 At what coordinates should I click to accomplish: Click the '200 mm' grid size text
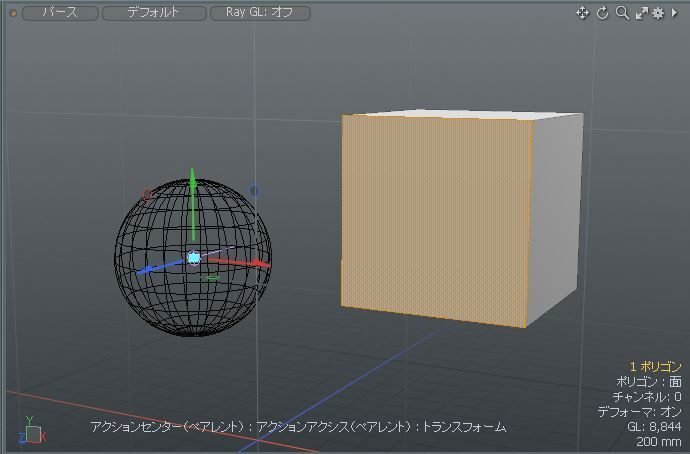pyautogui.click(x=659, y=441)
